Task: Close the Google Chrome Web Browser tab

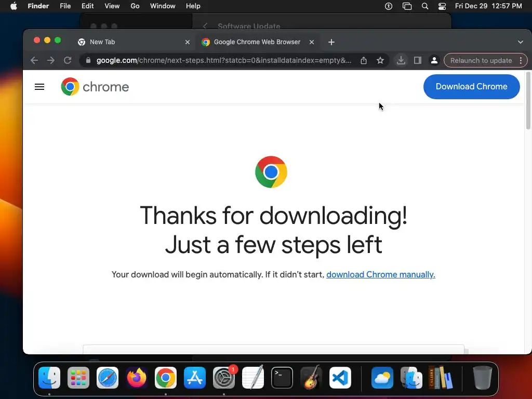Action: pyautogui.click(x=312, y=42)
